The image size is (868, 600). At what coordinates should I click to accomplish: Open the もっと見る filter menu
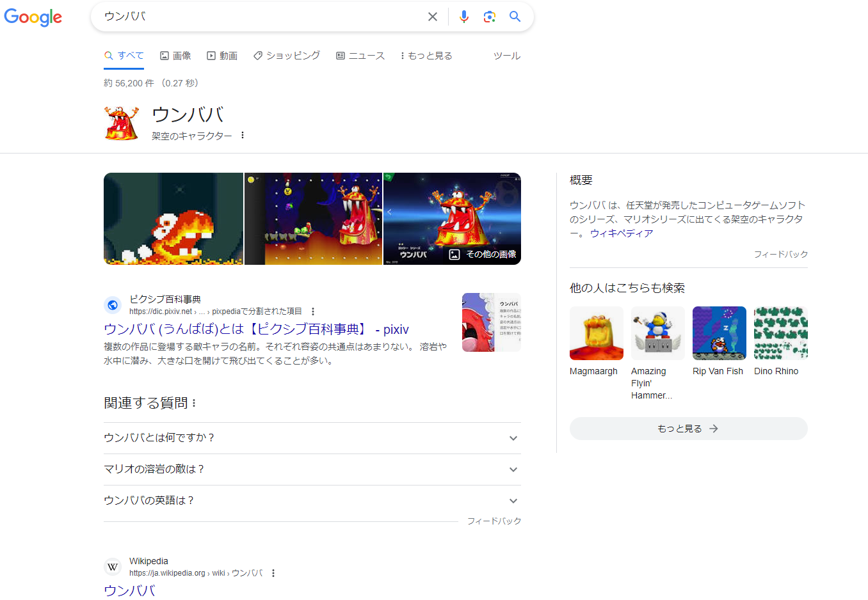tap(426, 56)
